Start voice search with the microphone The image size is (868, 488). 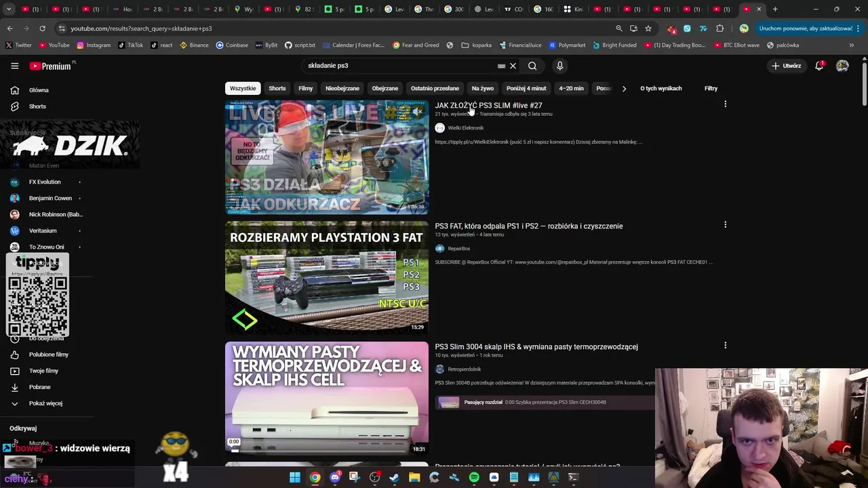(559, 66)
